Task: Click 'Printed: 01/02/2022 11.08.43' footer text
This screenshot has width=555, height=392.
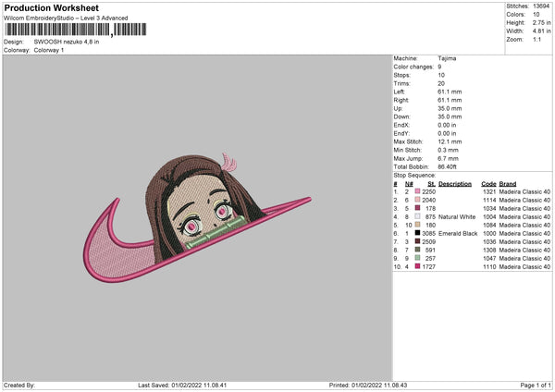Action: pyautogui.click(x=368, y=385)
